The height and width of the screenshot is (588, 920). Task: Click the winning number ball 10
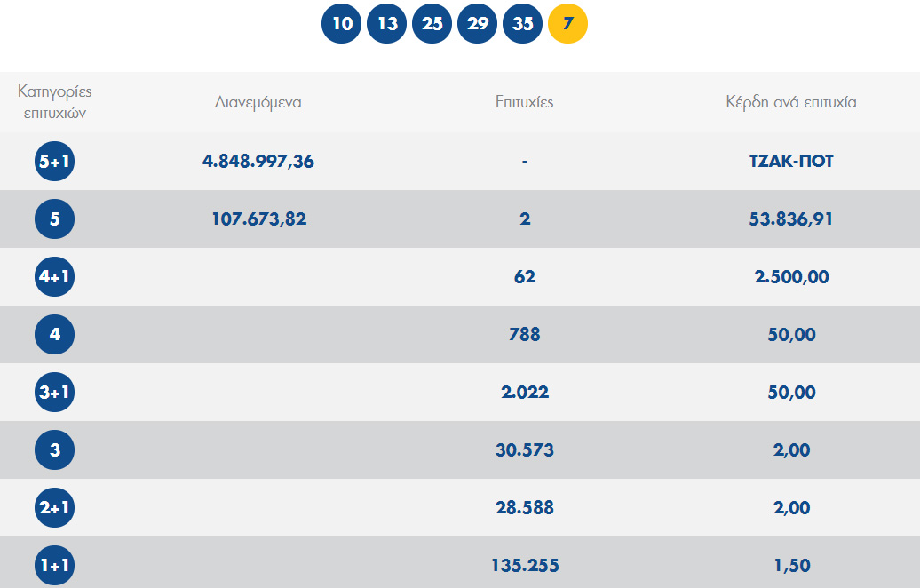click(342, 24)
